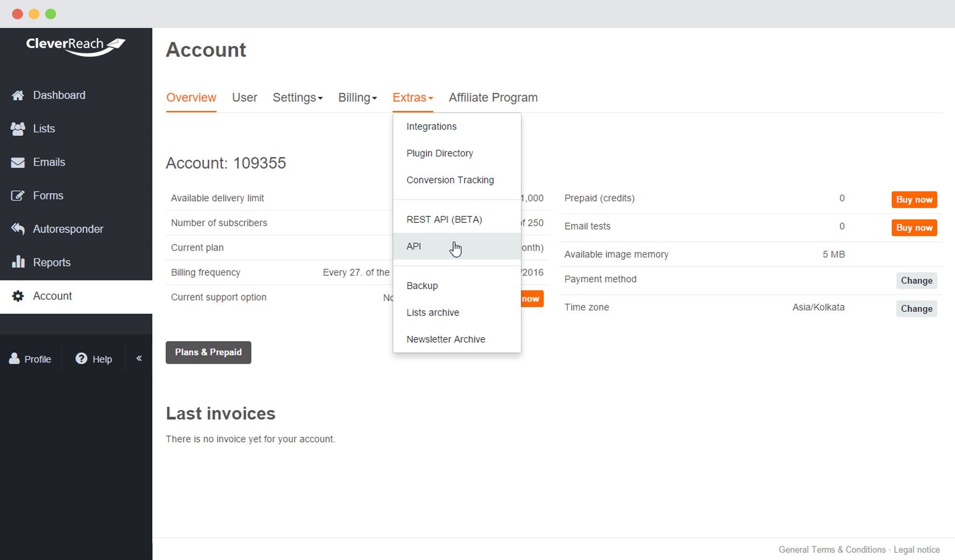
Task: Click the Help icon in sidebar
Action: pos(81,360)
